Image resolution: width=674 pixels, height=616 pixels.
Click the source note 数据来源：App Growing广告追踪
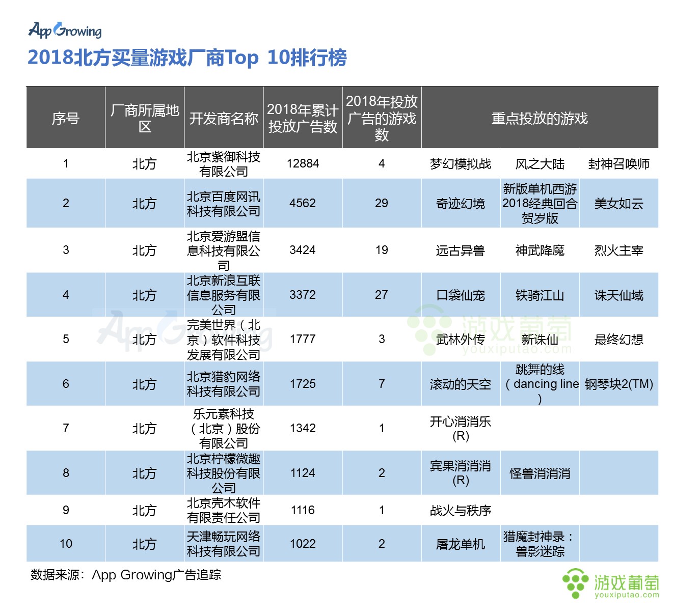tap(126, 575)
